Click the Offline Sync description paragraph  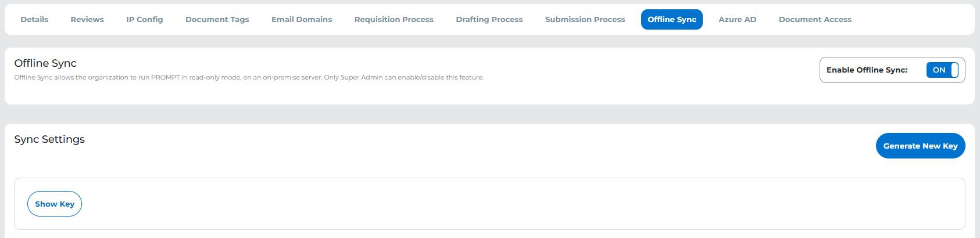(249, 77)
